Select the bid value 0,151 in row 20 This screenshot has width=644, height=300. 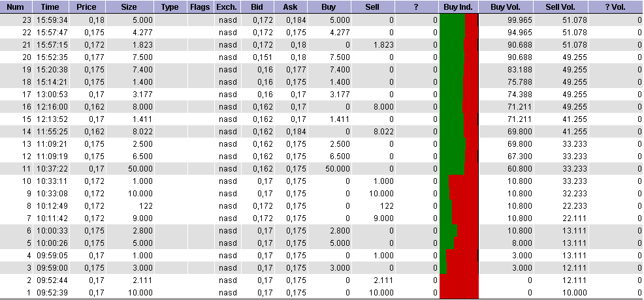tap(263, 57)
